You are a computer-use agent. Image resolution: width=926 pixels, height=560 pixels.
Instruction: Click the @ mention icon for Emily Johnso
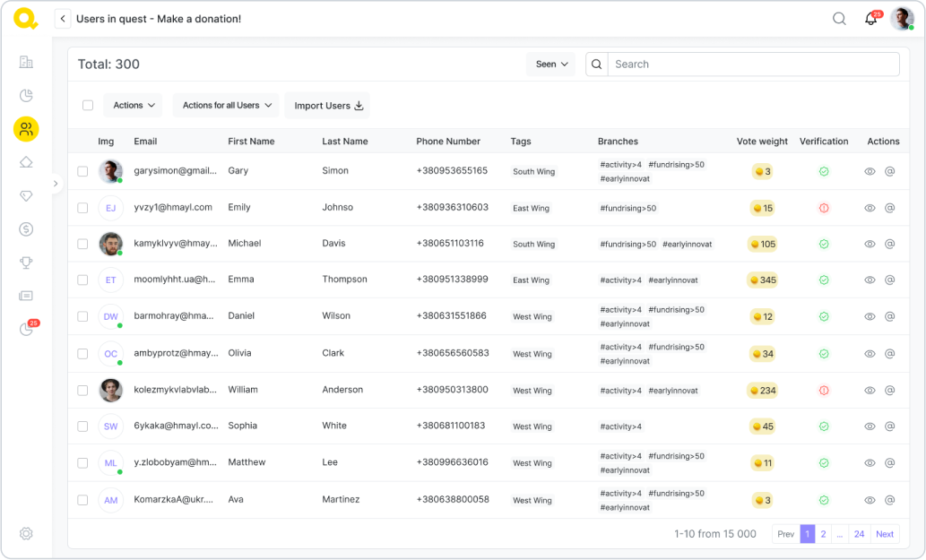pos(890,208)
